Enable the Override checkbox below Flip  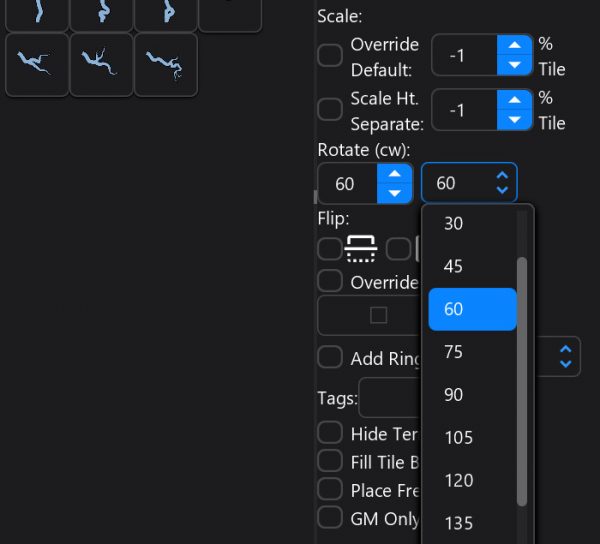pos(330,281)
